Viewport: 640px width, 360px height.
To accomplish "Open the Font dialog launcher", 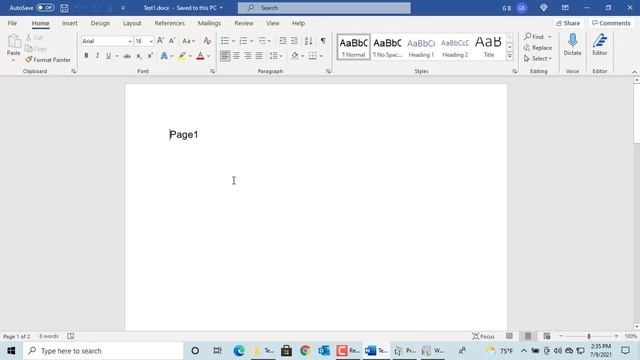I will 212,71.
